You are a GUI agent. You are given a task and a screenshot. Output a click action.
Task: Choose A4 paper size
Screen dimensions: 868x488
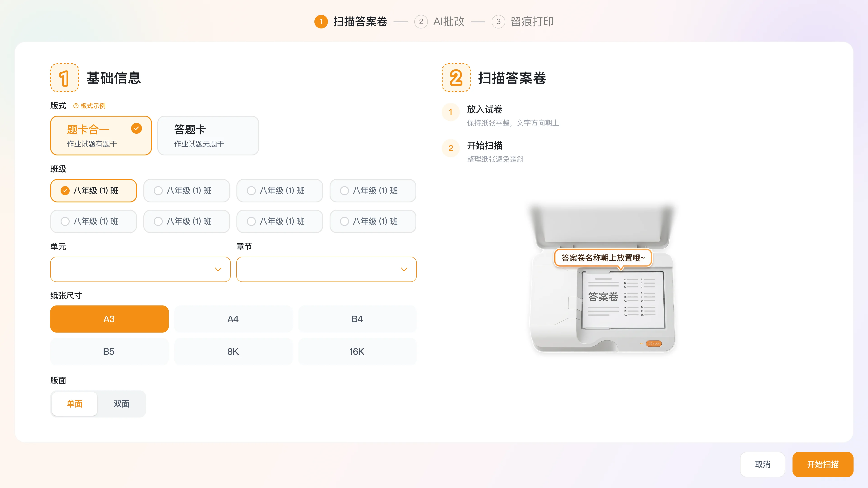point(233,319)
